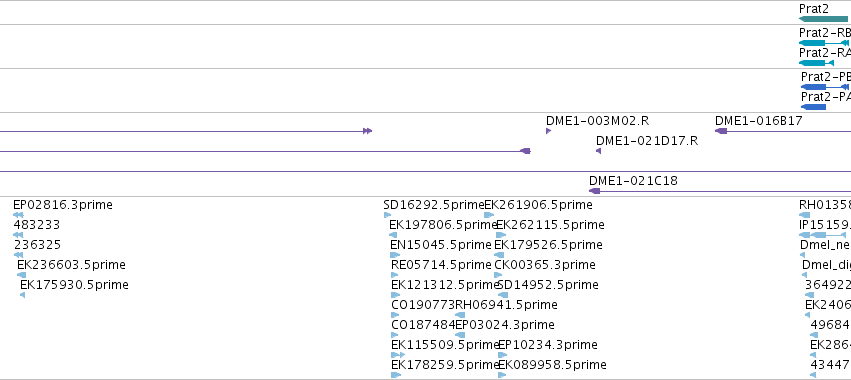Click the CO187484 feature label

click(x=423, y=325)
